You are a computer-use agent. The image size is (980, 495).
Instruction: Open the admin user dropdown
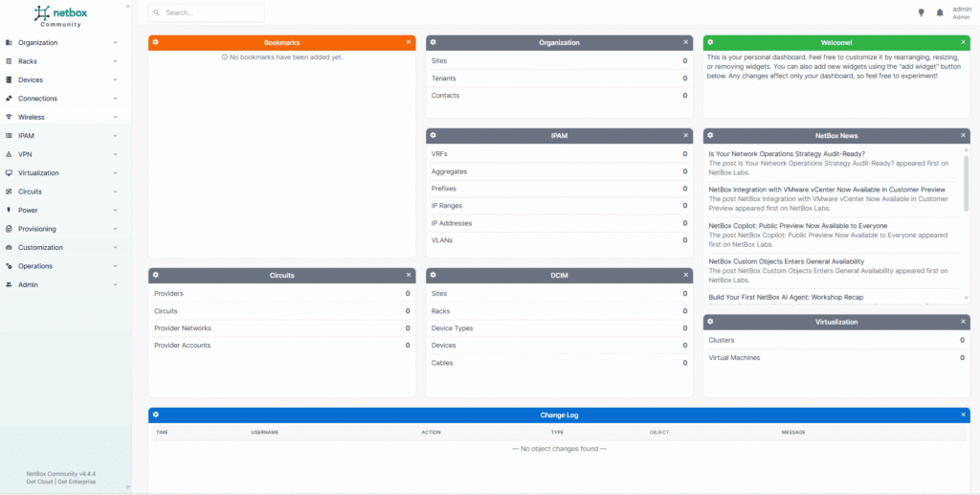point(961,12)
